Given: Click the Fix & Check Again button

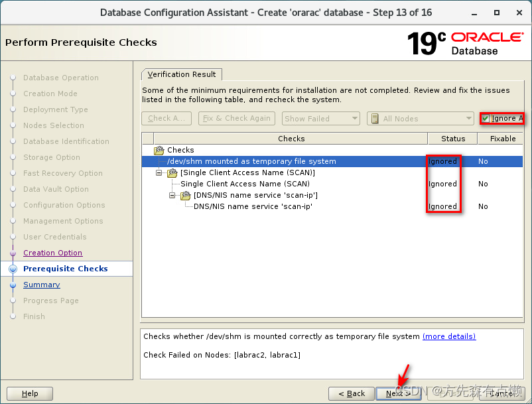Looking at the screenshot, I should coord(237,118).
